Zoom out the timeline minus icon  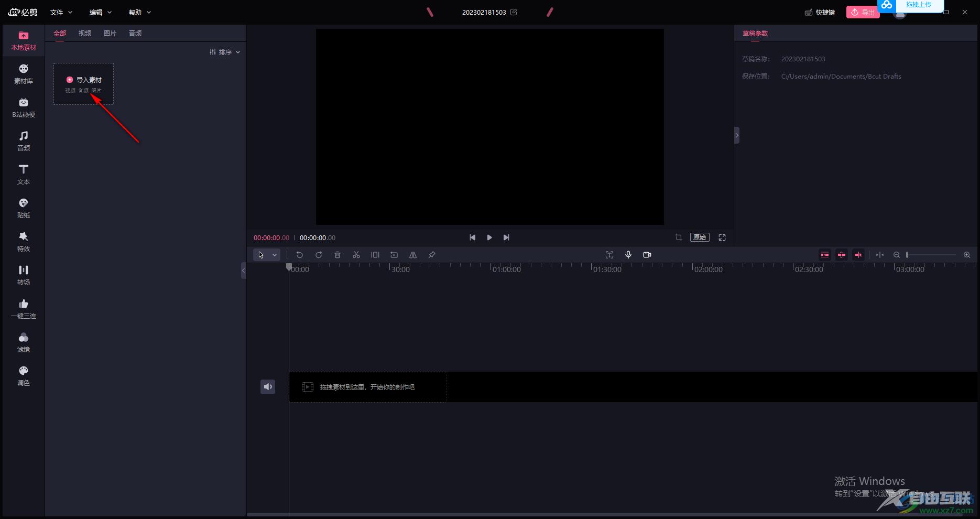point(897,255)
